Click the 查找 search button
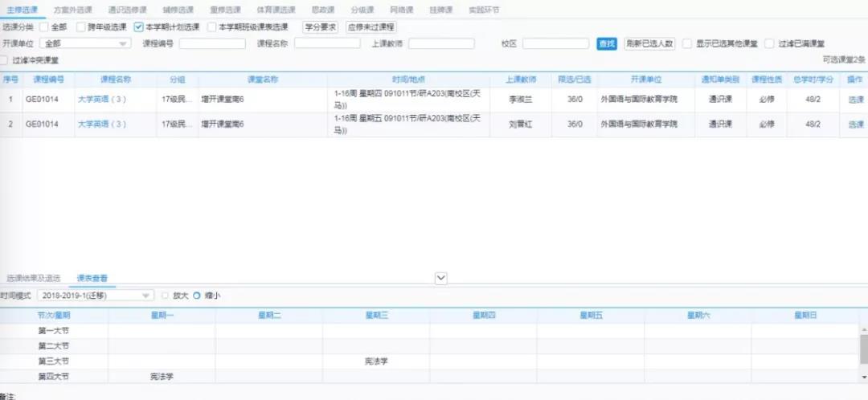Image resolution: width=868 pixels, height=400 pixels. [606, 43]
